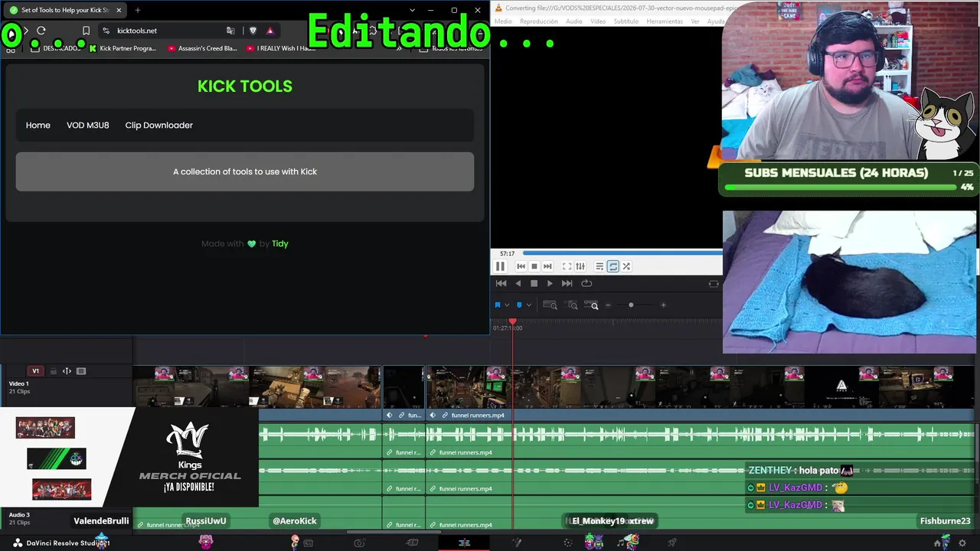Open Kick Partner Program bookmark
Screen dimensions: 980x551
coord(122,48)
